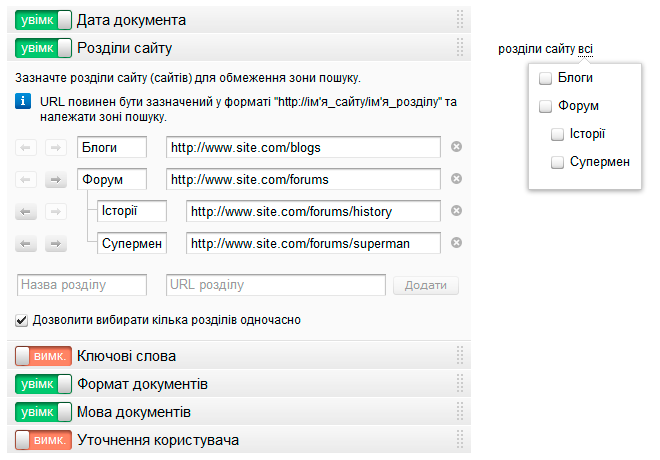Remove the Форум section row
This screenshot has width=660, height=460.
pos(456,179)
